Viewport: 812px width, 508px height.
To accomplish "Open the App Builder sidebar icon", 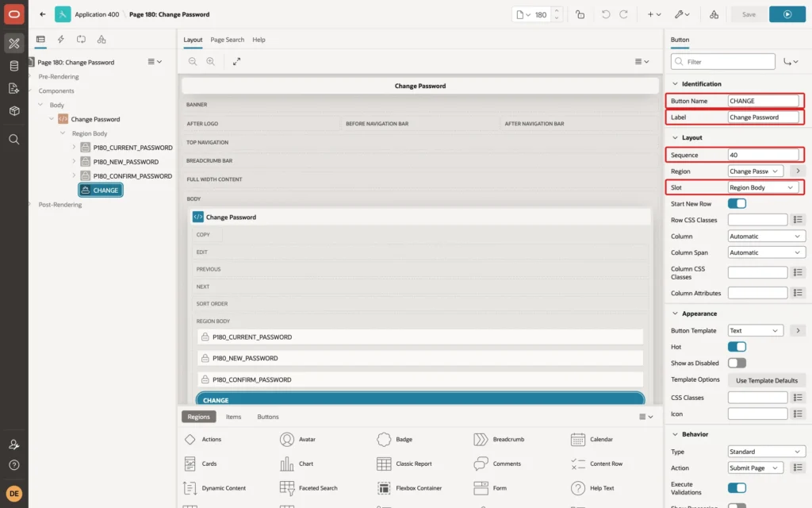I will [14, 44].
